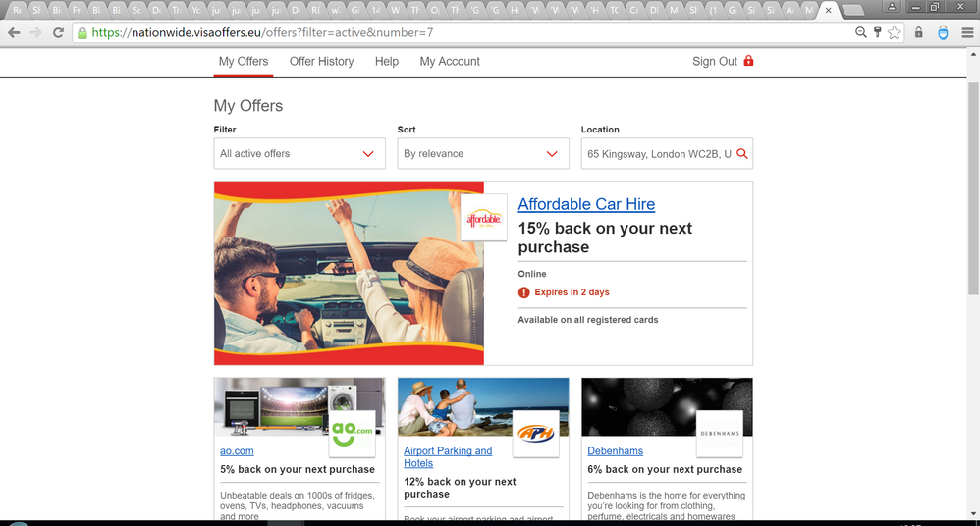Click the red lock icon beside Sign Out
980x526 pixels.
pyautogui.click(x=748, y=61)
